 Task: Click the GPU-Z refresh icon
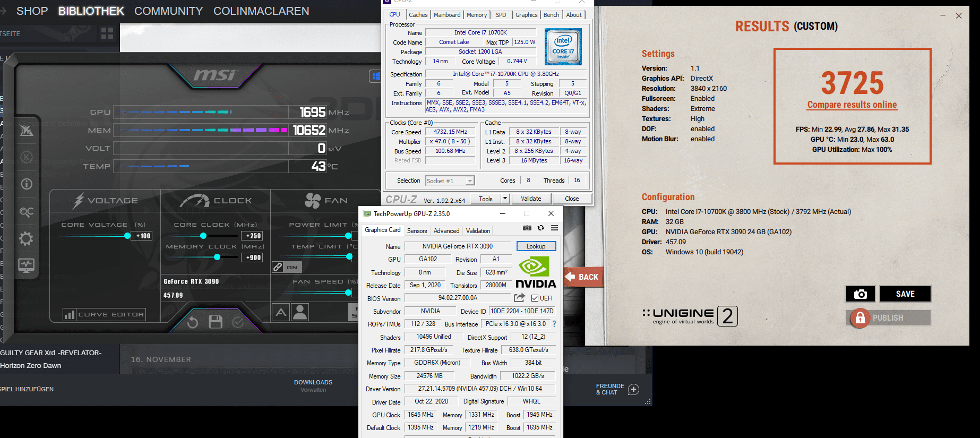point(540,228)
